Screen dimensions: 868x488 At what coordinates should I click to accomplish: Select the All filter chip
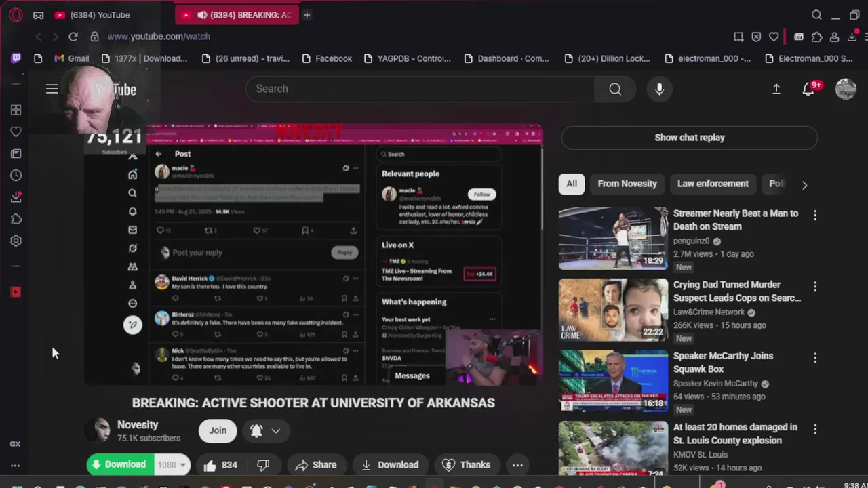[x=572, y=184]
